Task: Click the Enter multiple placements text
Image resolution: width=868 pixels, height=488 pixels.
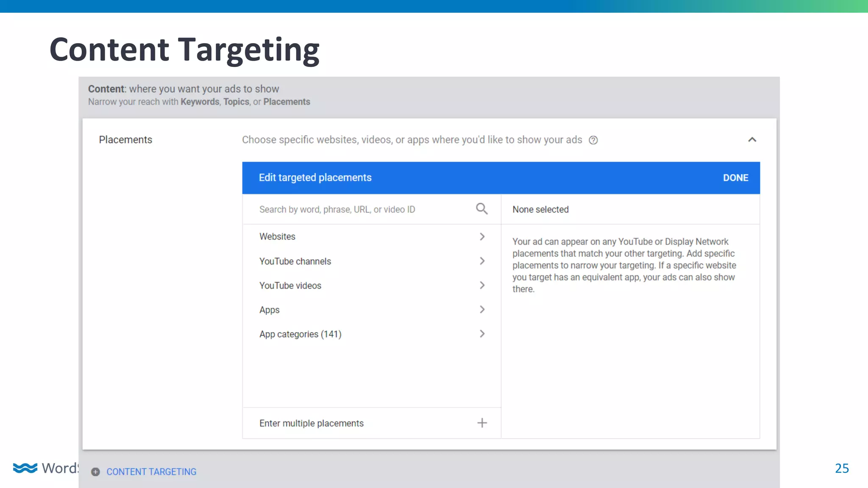Action: [311, 423]
